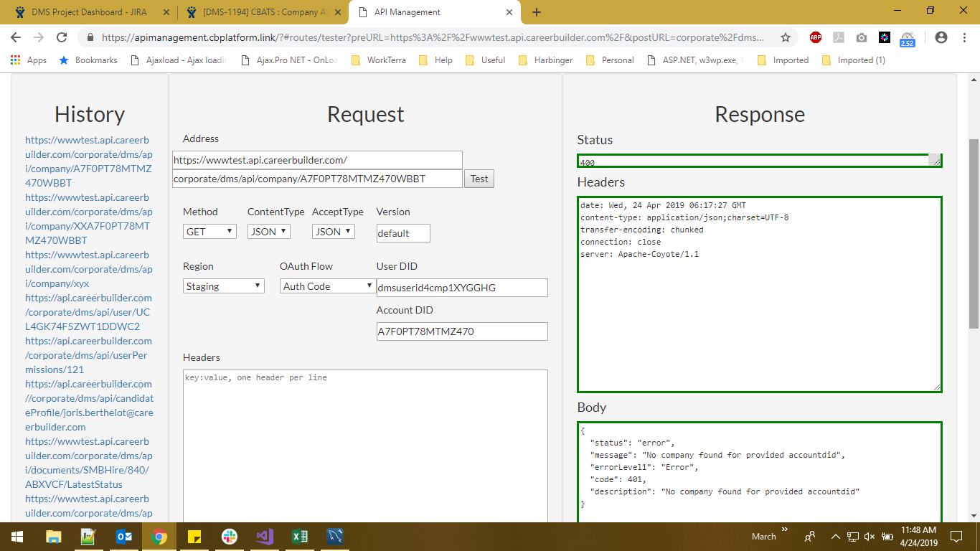Open history link for user UCL4GK74F5ZWT1DDWC2
Image resolution: width=980 pixels, height=551 pixels.
88,312
